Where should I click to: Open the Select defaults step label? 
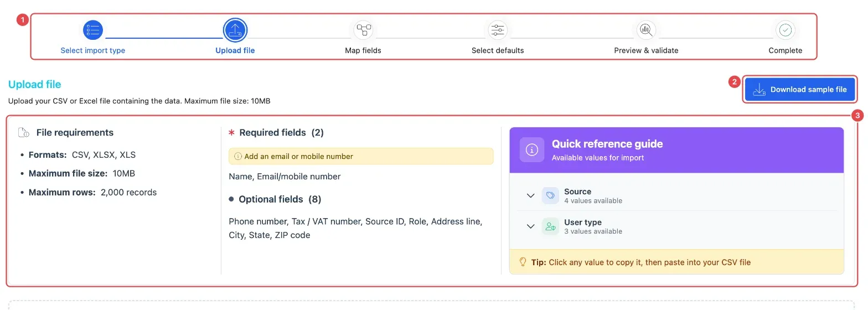pos(498,50)
